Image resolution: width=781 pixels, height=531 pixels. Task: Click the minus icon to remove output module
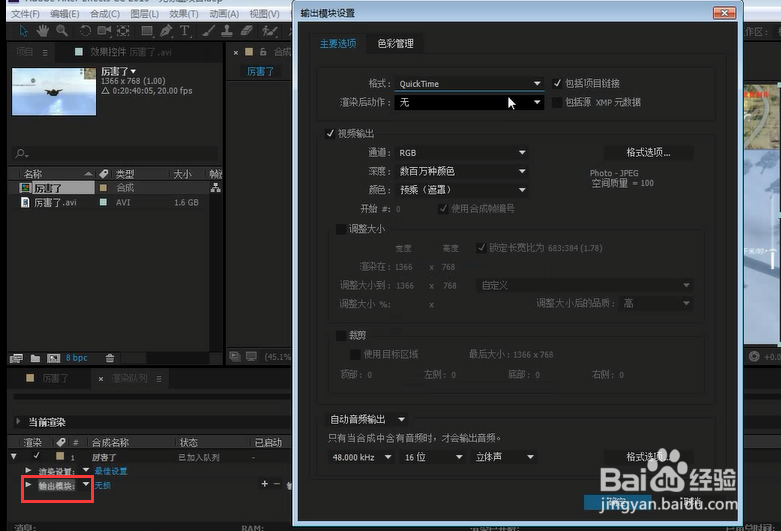(277, 484)
